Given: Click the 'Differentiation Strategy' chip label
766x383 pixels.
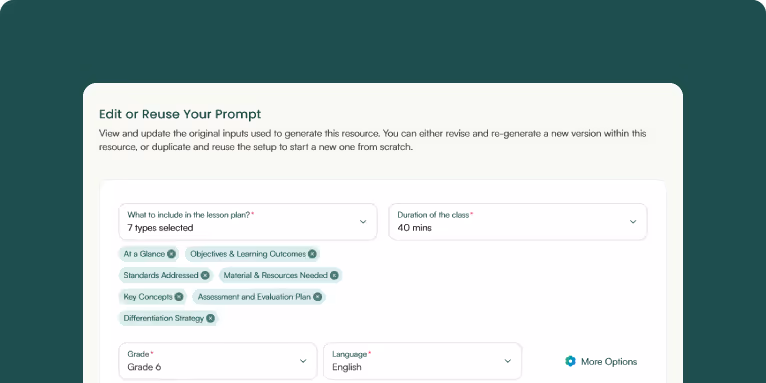Looking at the screenshot, I should click(x=164, y=319).
